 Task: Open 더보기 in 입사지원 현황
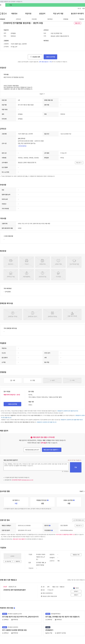coord(82,491)
